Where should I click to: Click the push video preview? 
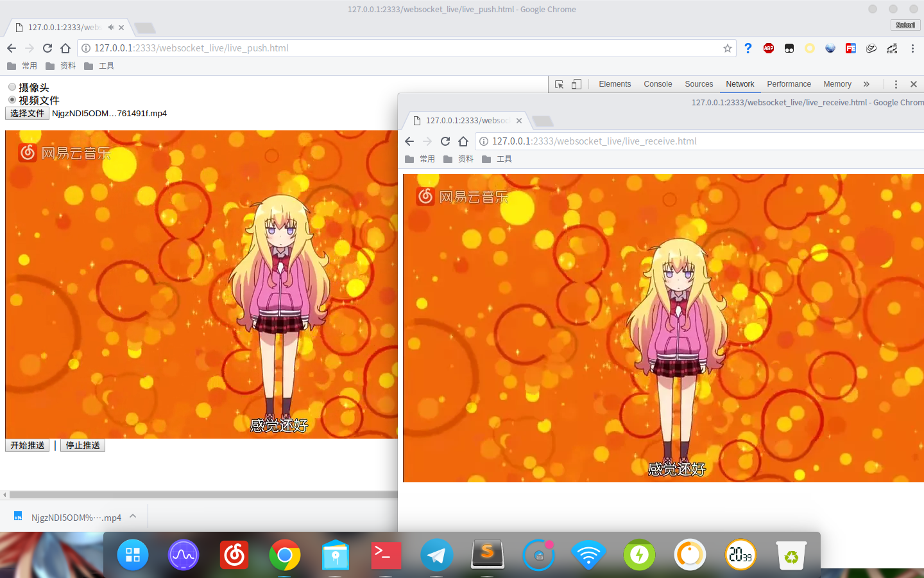(x=201, y=285)
